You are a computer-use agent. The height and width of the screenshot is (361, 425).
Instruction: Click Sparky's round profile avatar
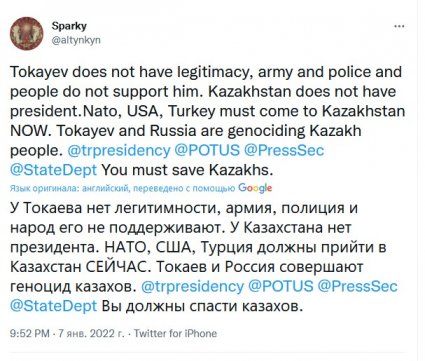(x=26, y=33)
